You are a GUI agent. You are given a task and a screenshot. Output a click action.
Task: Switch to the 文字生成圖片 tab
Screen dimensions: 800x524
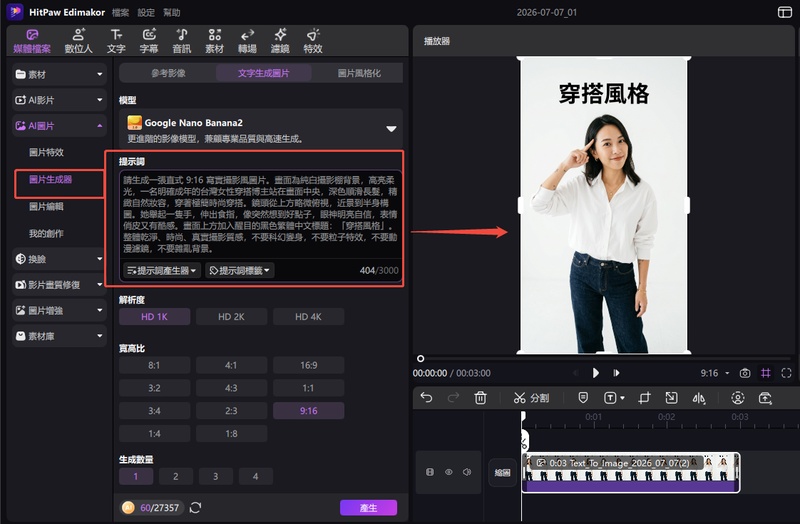263,73
